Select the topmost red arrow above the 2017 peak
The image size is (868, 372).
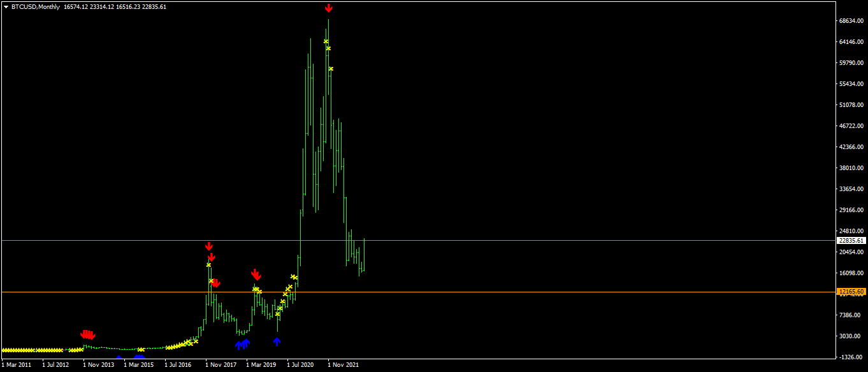[x=208, y=247]
